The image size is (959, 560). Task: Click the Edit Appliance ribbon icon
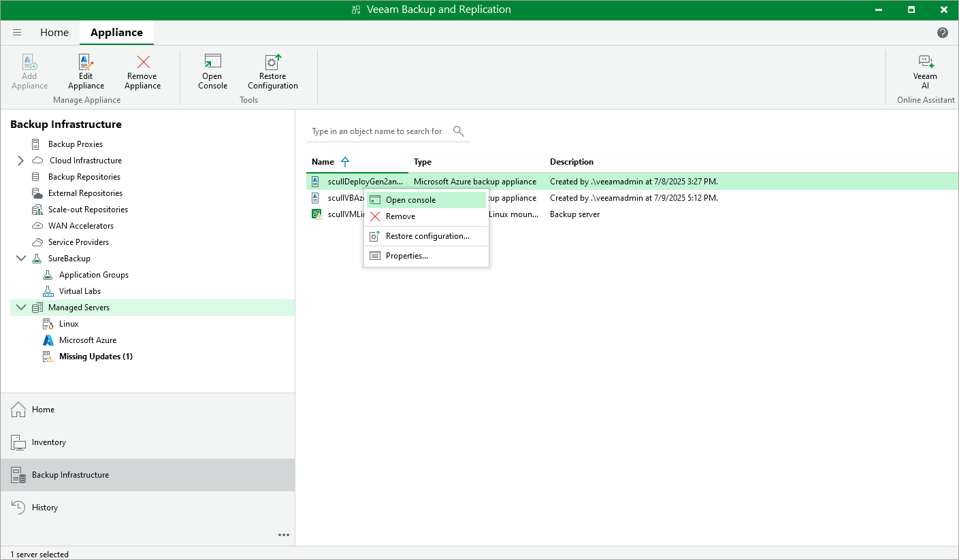[86, 62]
